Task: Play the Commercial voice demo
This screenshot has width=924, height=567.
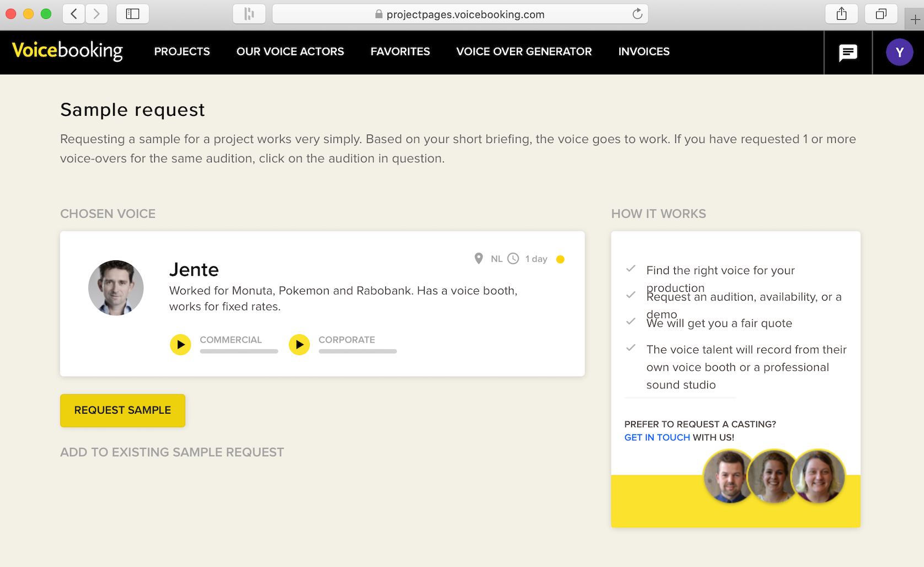Action: click(180, 345)
